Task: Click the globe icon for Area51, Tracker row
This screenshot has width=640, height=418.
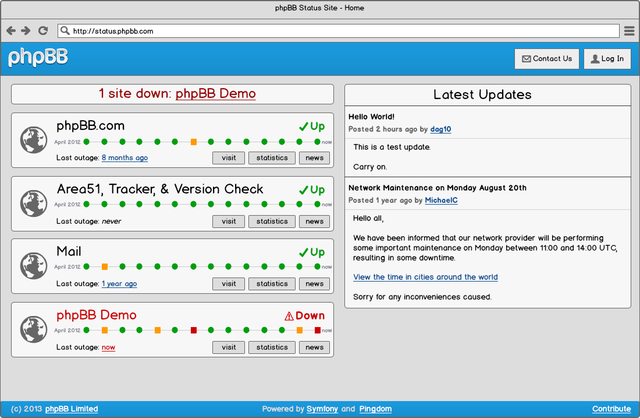Action: [x=33, y=203]
